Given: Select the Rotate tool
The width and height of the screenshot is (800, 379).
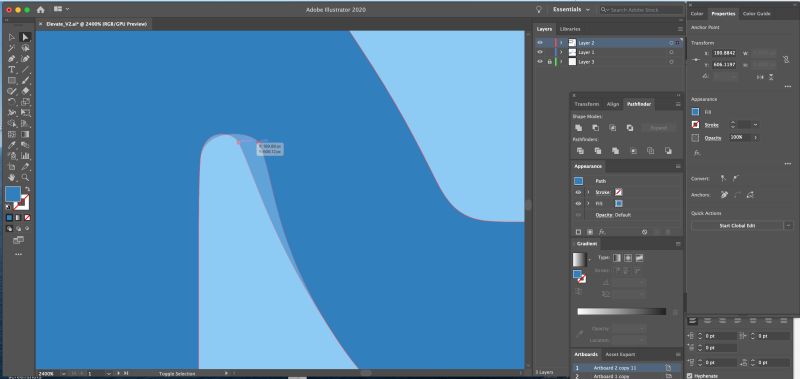Looking at the screenshot, I should click(12, 102).
